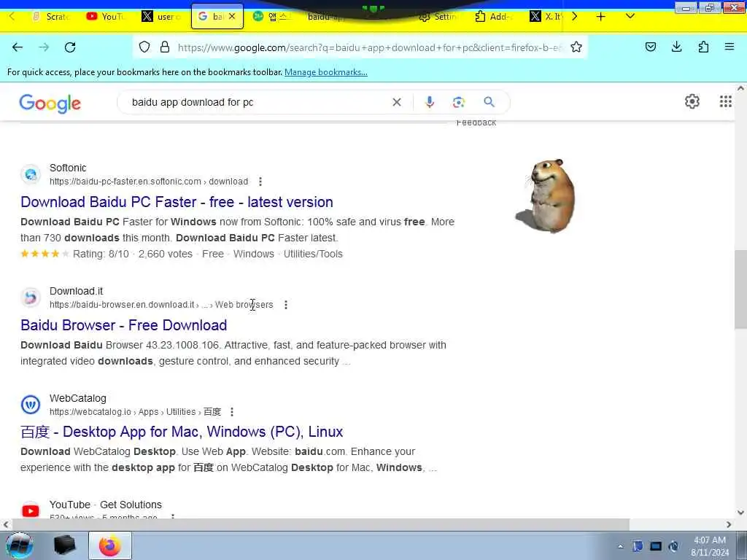Switch to the Korean app store tab
This screenshot has width=747, height=560.
coord(272,17)
